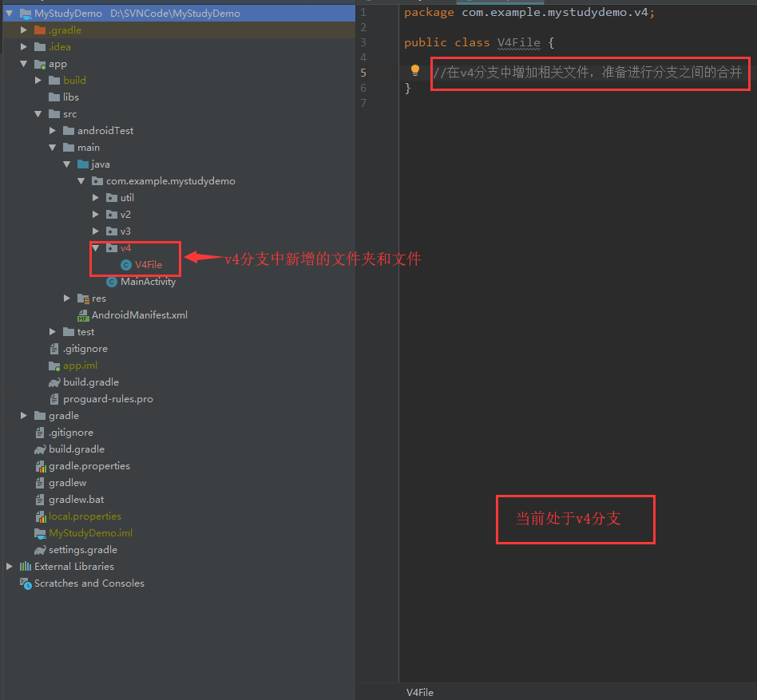Click the local.properties file icon

(x=41, y=516)
